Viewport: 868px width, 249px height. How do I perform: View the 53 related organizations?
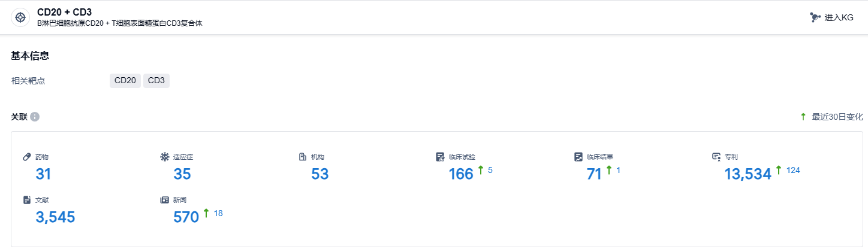[320, 174]
